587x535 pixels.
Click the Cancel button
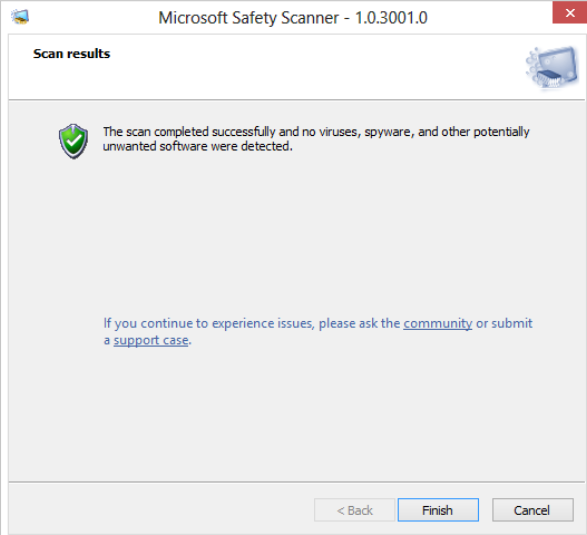click(532, 510)
